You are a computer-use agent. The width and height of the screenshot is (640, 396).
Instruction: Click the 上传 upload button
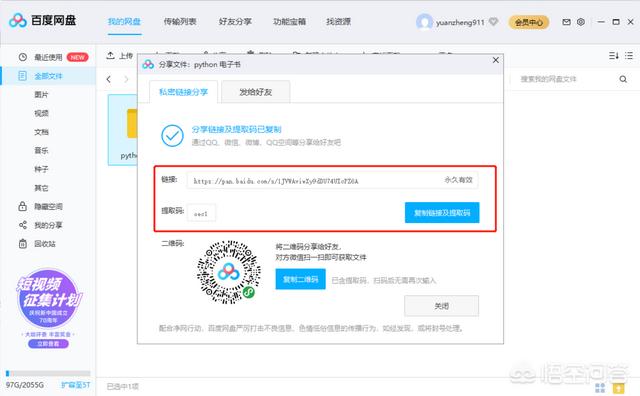pyautogui.click(x=120, y=56)
